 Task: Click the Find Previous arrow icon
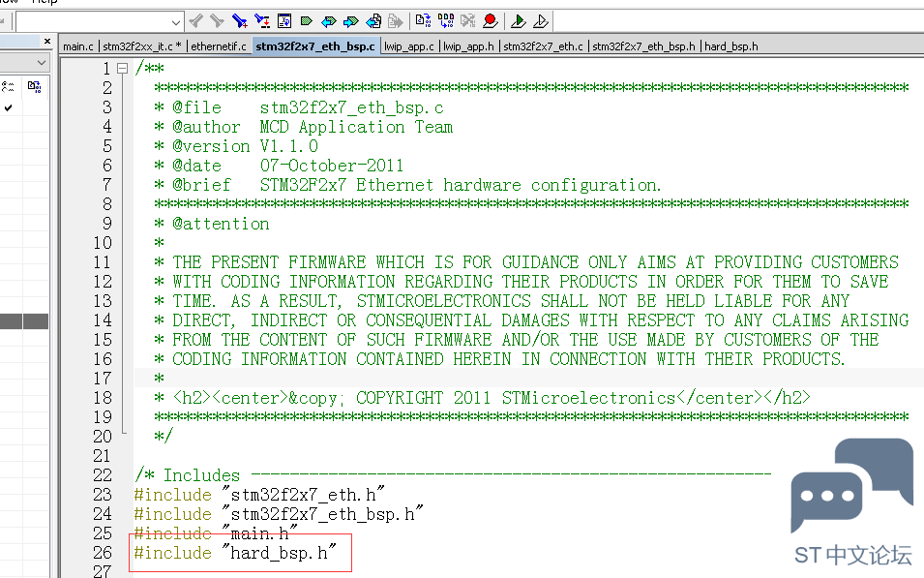click(x=195, y=22)
